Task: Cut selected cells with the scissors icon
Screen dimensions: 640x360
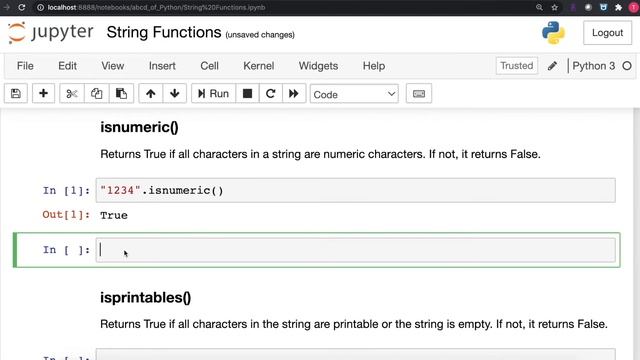Action: (72, 93)
